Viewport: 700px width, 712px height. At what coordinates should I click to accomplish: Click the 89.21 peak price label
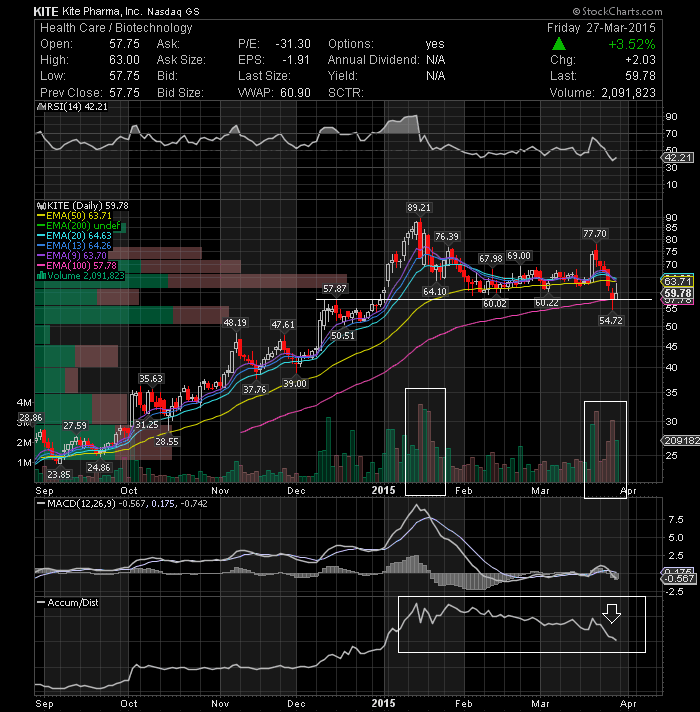(419, 208)
